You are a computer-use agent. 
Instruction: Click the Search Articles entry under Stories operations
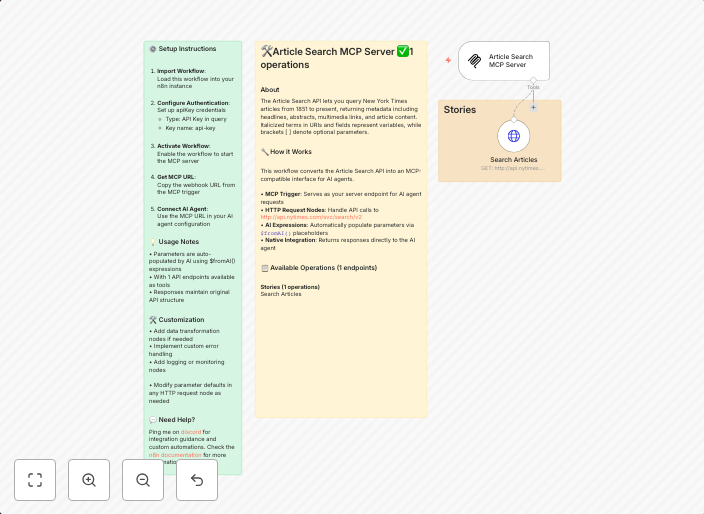[281, 294]
